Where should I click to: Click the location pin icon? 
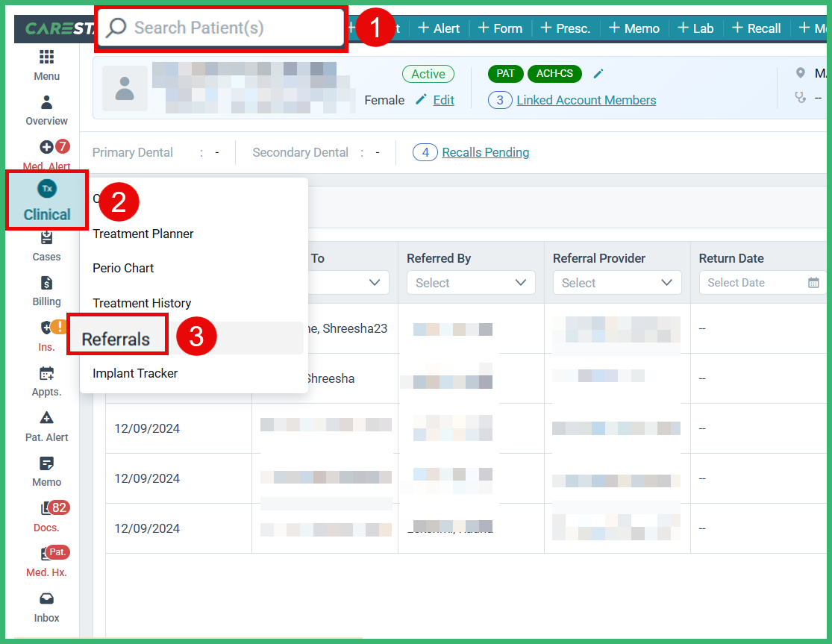click(x=801, y=72)
